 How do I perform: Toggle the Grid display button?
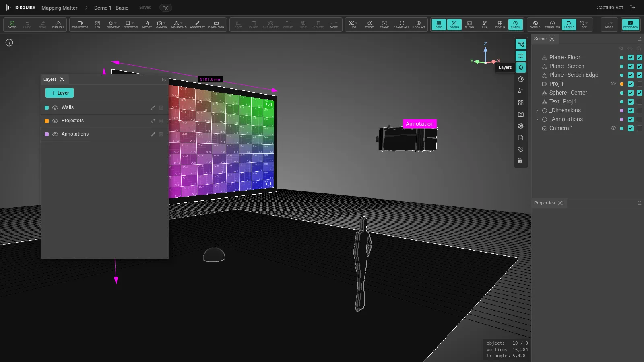coord(439,25)
